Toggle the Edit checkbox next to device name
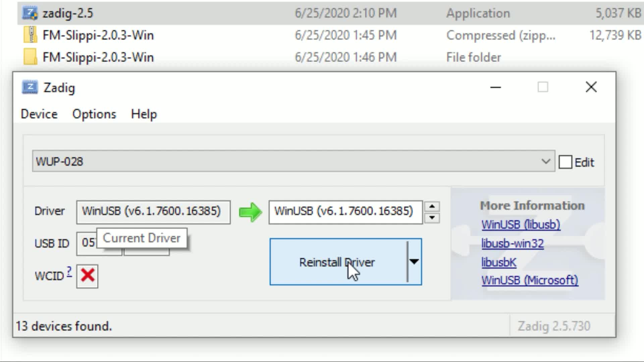644x362 pixels. [x=565, y=162]
